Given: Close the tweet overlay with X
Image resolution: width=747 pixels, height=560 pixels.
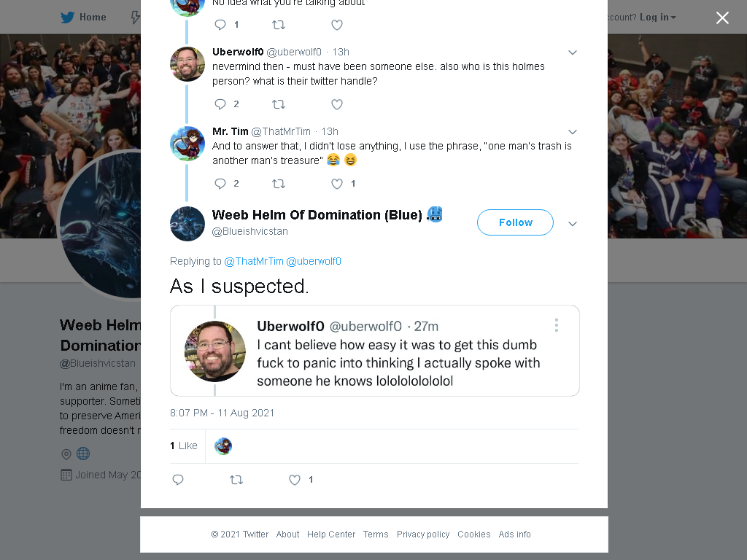Looking at the screenshot, I should [722, 17].
